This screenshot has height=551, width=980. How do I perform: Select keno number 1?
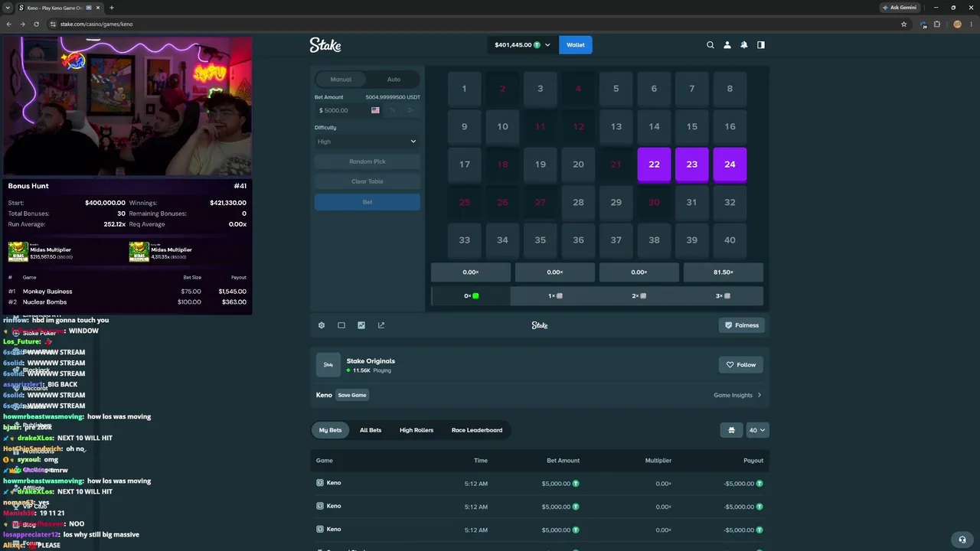464,89
